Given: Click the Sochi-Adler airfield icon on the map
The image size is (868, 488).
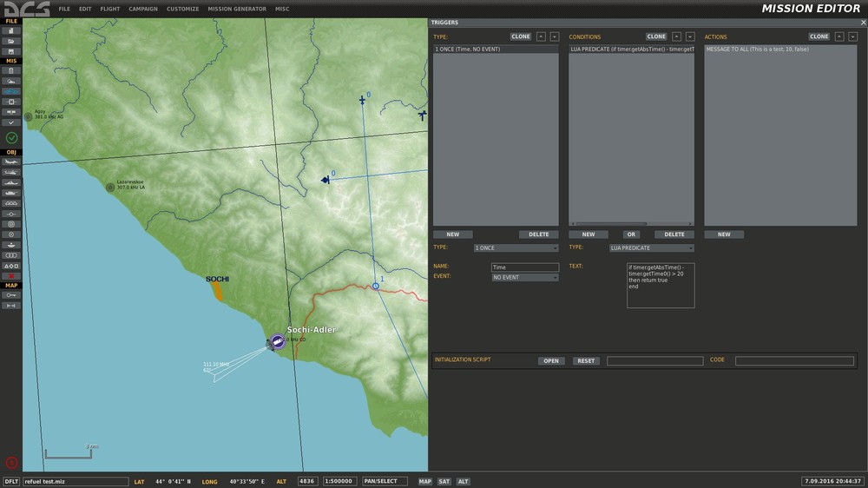Looking at the screenshot, I should [277, 342].
